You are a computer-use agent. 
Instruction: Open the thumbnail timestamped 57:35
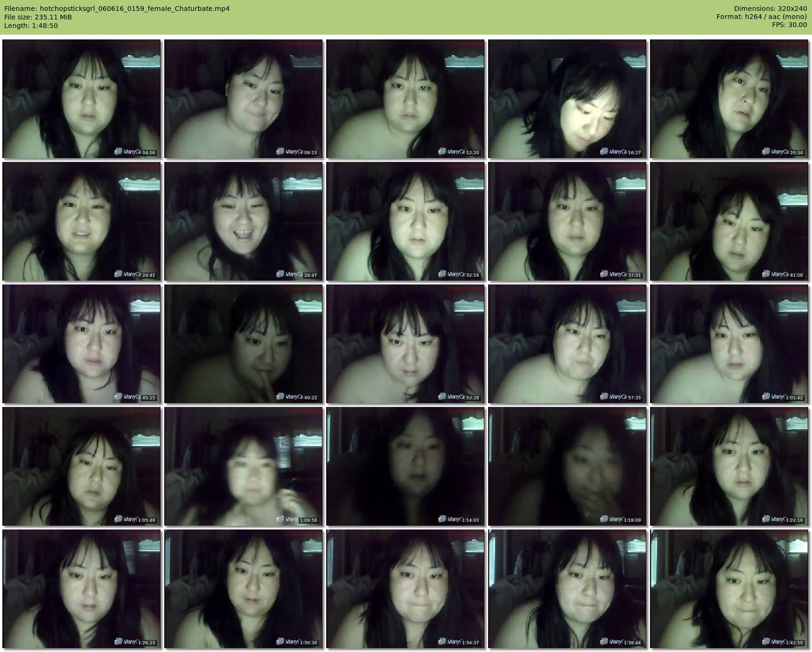(567, 344)
